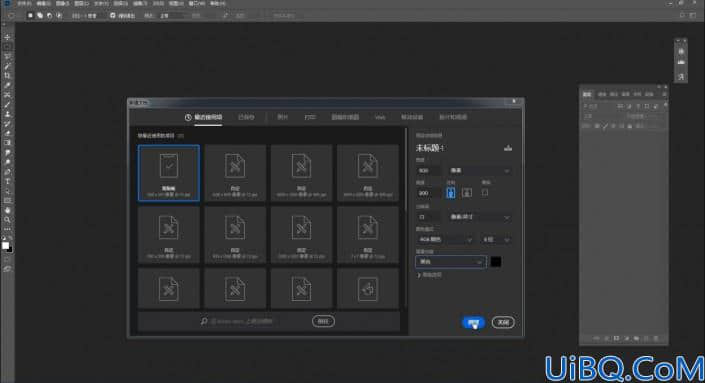Click the layer style fx icon
The width and height of the screenshot is (705, 383).
click(607, 338)
